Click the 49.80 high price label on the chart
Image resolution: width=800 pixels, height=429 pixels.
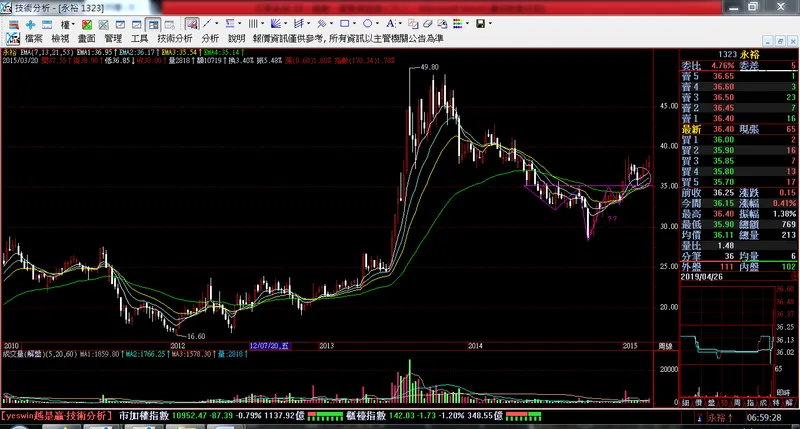click(430, 67)
